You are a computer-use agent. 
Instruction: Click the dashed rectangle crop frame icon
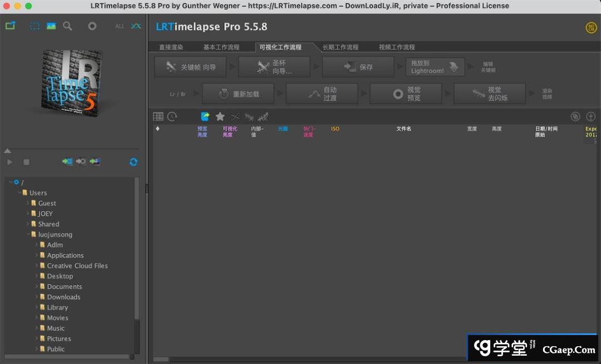(x=35, y=26)
